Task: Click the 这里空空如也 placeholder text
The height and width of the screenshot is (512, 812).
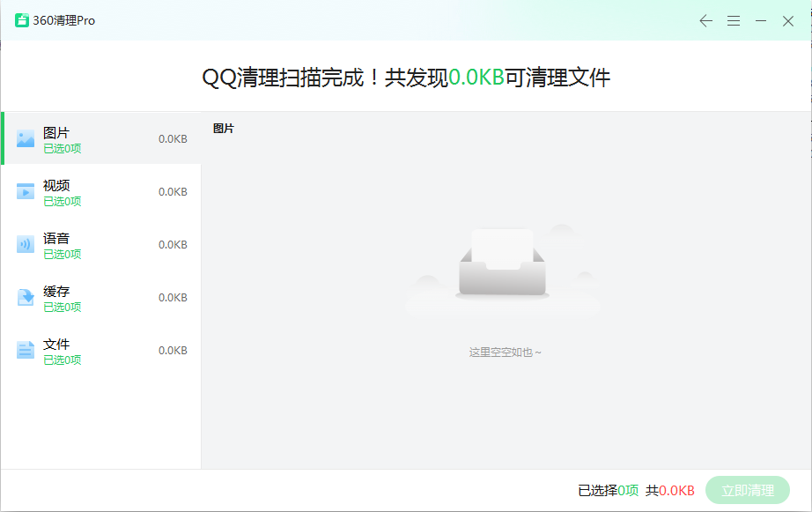Action: 506,352
